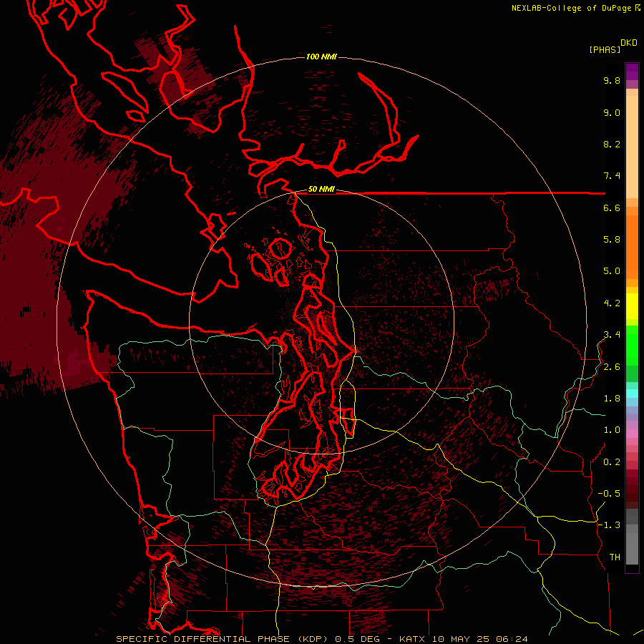Click the 1.0 value on the color scale
The image size is (644, 644).
tap(612, 431)
